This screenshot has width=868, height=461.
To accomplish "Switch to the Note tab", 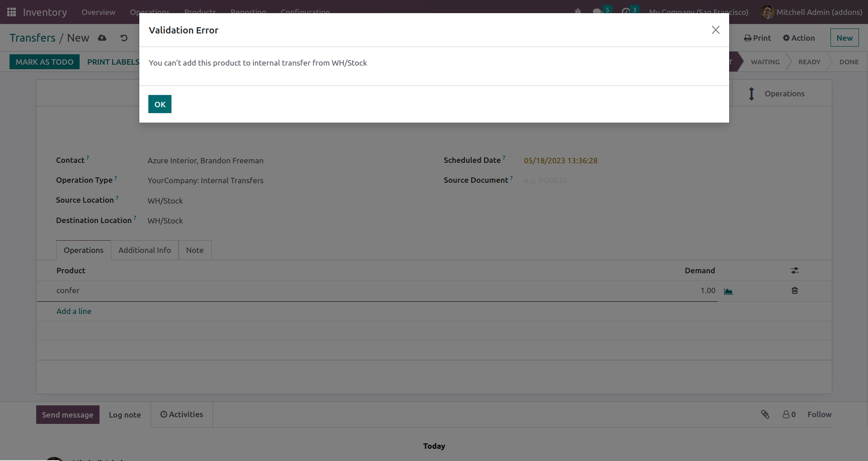I will [x=194, y=250].
